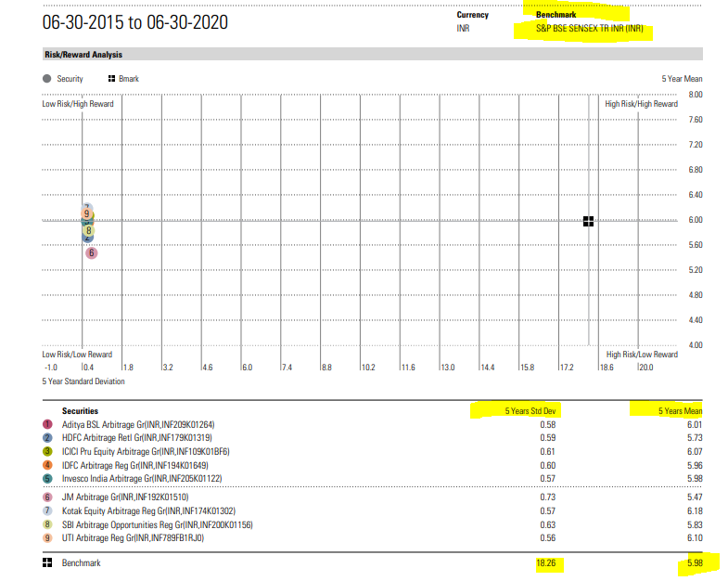Click marker 2 beside HDFC Arbitrage Retl
The image size is (728, 581).
click(47, 438)
